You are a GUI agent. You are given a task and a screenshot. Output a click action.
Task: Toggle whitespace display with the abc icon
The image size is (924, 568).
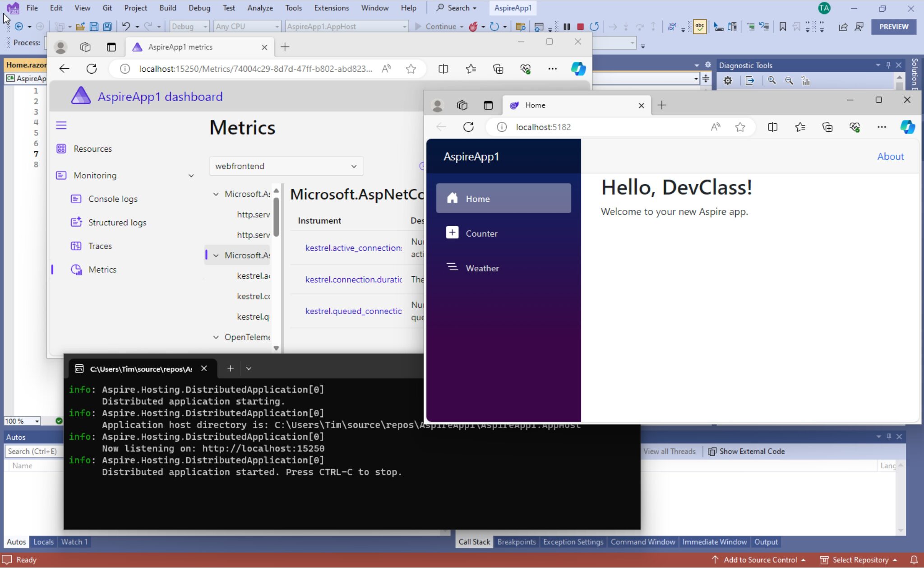[x=700, y=27]
